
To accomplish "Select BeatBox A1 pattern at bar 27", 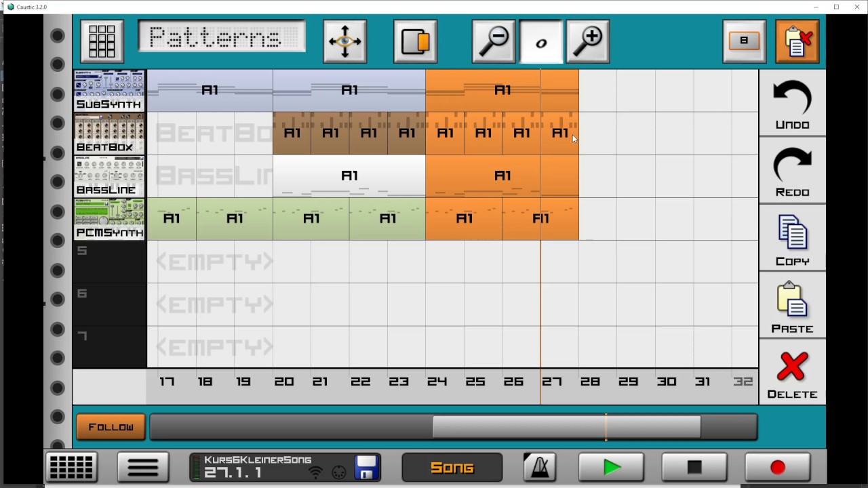I will pyautogui.click(x=559, y=133).
